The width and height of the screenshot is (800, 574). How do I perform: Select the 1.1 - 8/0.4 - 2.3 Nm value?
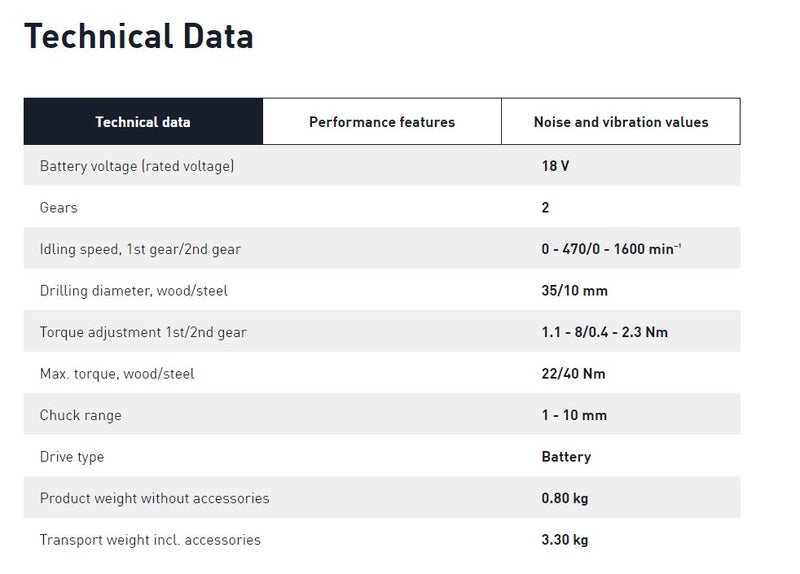(605, 332)
